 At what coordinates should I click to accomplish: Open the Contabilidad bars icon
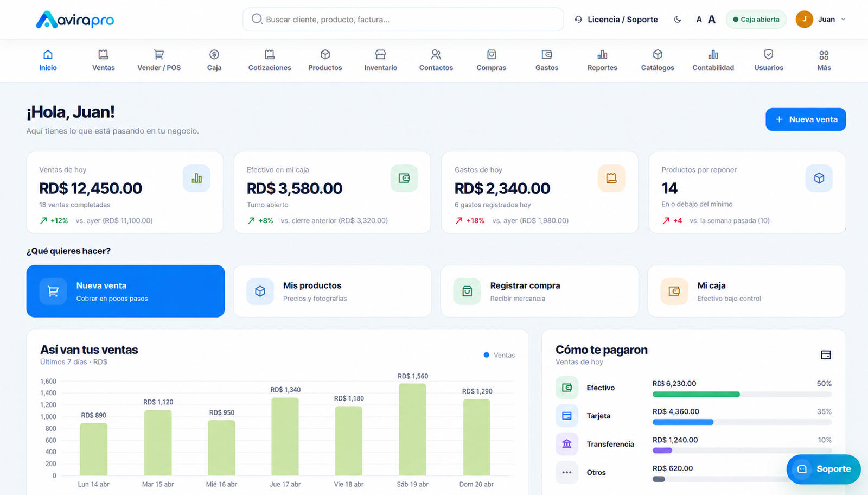(713, 54)
